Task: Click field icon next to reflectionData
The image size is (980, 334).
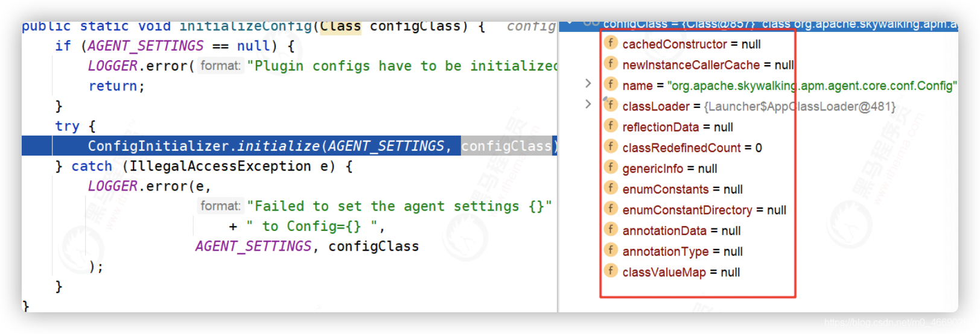Action: [x=611, y=125]
